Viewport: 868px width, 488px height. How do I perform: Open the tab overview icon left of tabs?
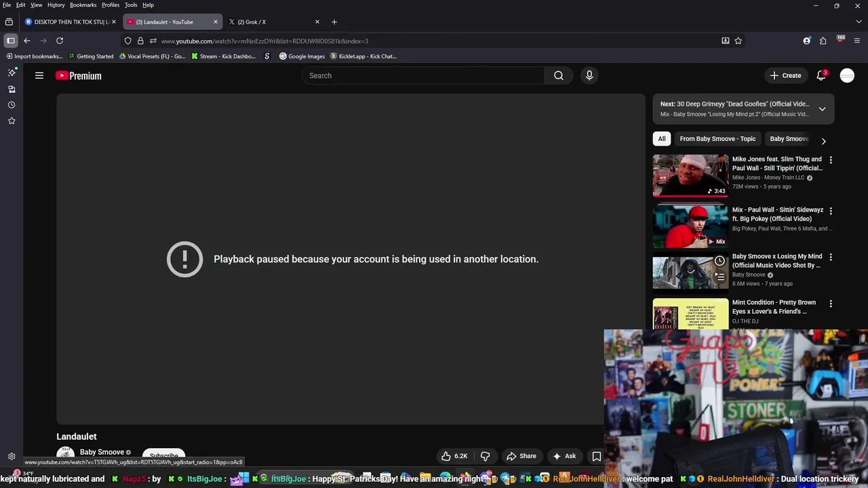tap(9, 22)
